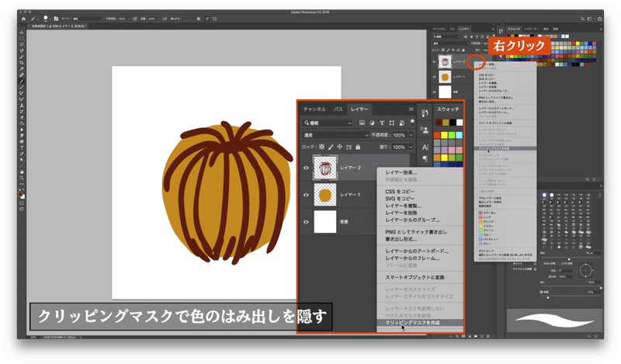Click the pixel layer filter icon in magnified panel
The width and height of the screenshot is (621, 364).
362,123
